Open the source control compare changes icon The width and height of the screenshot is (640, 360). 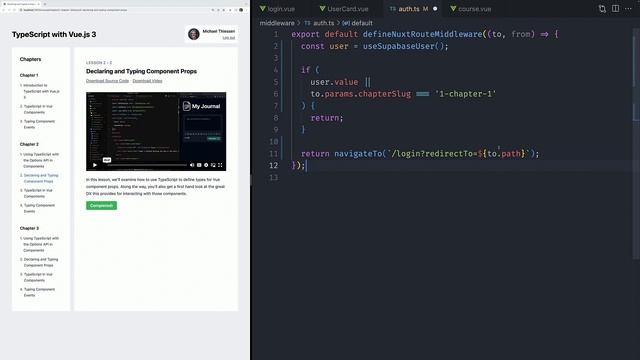602,9
